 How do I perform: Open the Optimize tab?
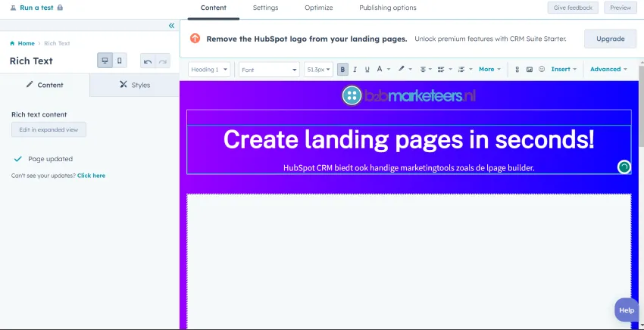click(319, 8)
